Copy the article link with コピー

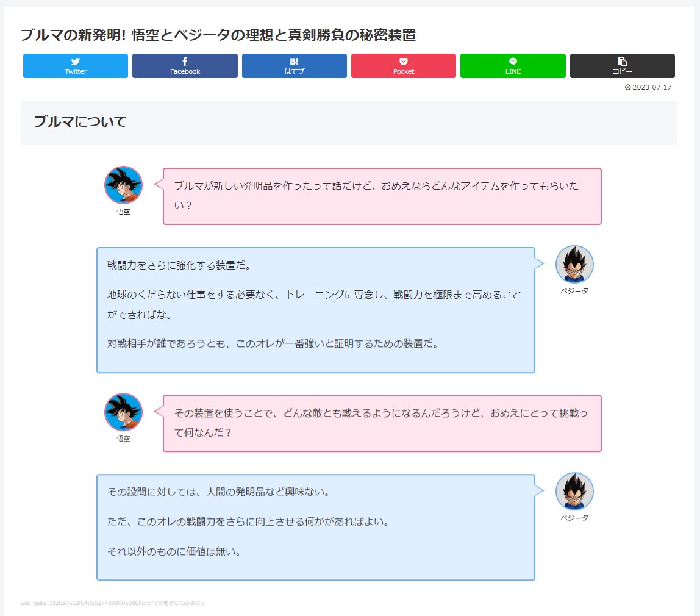coord(623,66)
